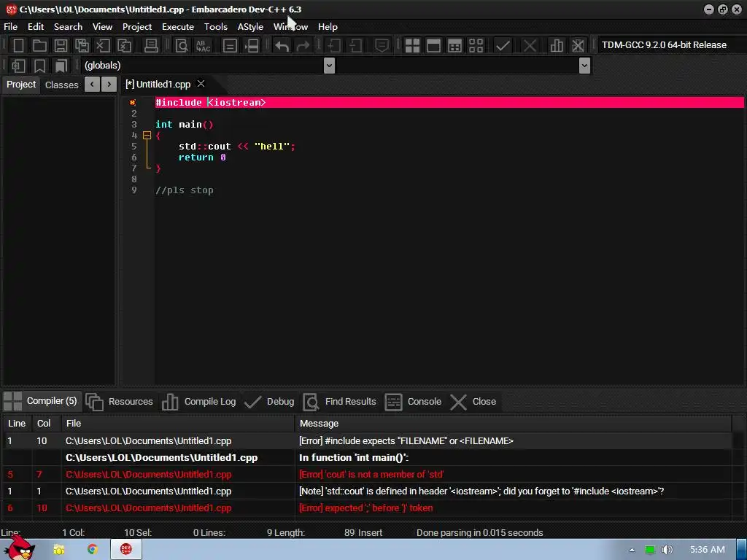
Task: Open the View menu
Action: tap(102, 27)
